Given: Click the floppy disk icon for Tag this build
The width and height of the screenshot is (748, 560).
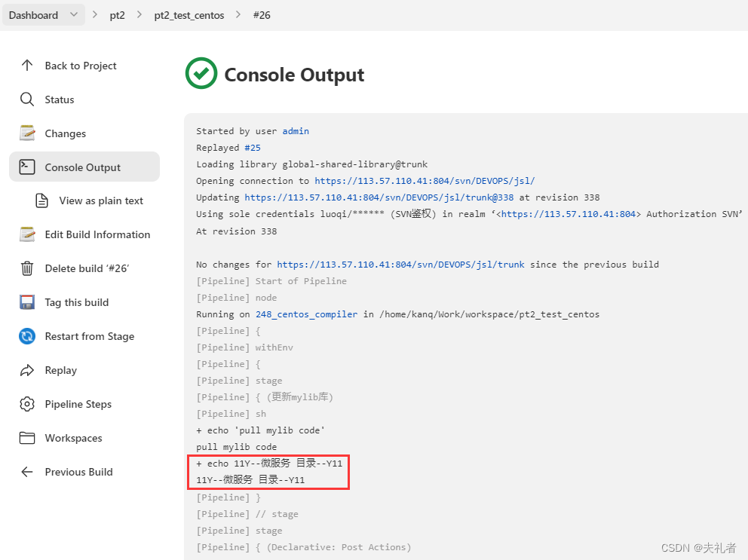Looking at the screenshot, I should [27, 302].
